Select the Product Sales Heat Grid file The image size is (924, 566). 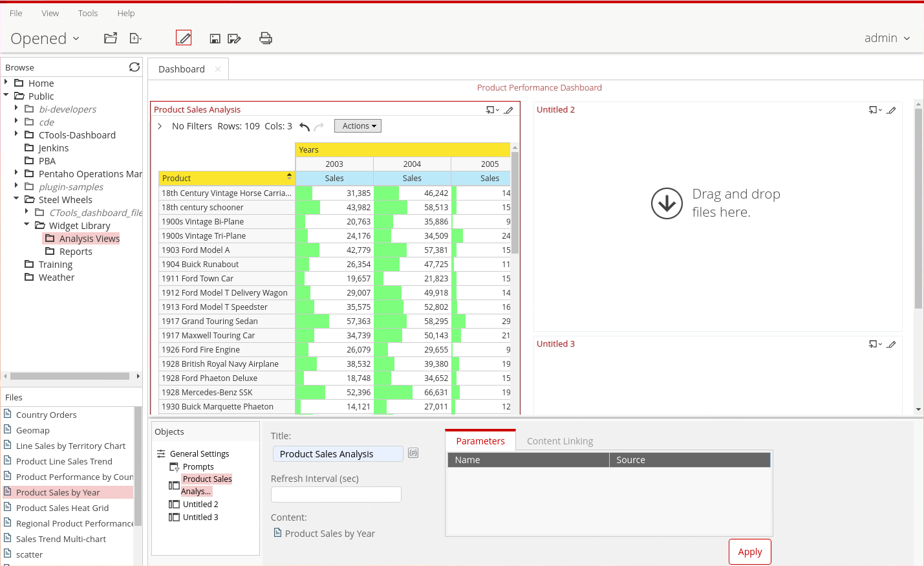pos(62,508)
